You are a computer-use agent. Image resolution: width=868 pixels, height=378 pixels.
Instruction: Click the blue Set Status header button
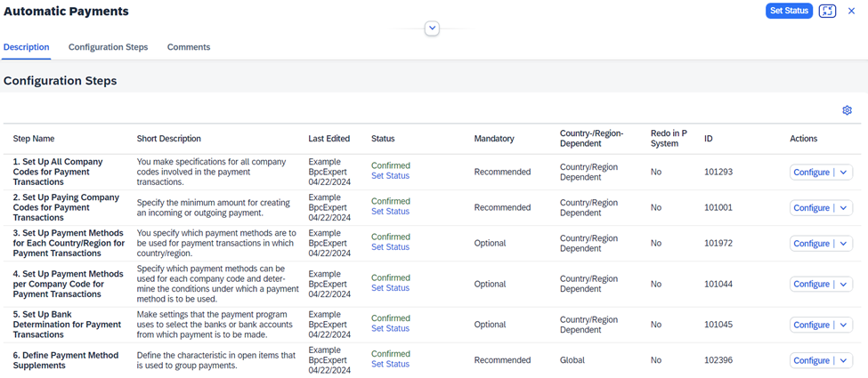pyautogui.click(x=789, y=11)
